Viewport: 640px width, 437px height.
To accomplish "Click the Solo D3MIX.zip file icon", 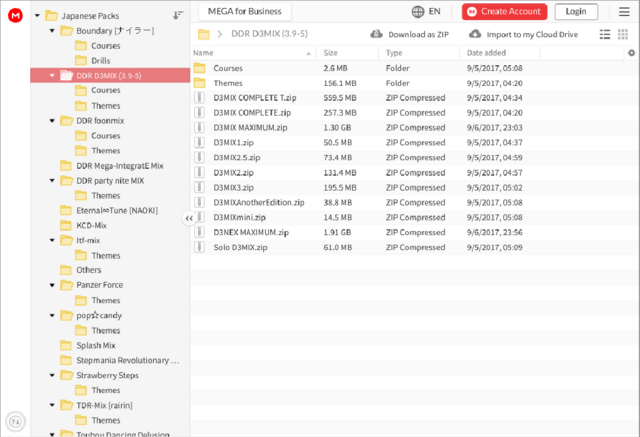I will tap(199, 247).
